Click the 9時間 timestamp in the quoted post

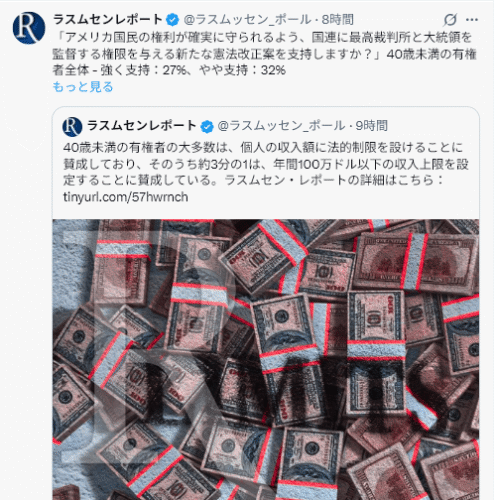point(371,126)
